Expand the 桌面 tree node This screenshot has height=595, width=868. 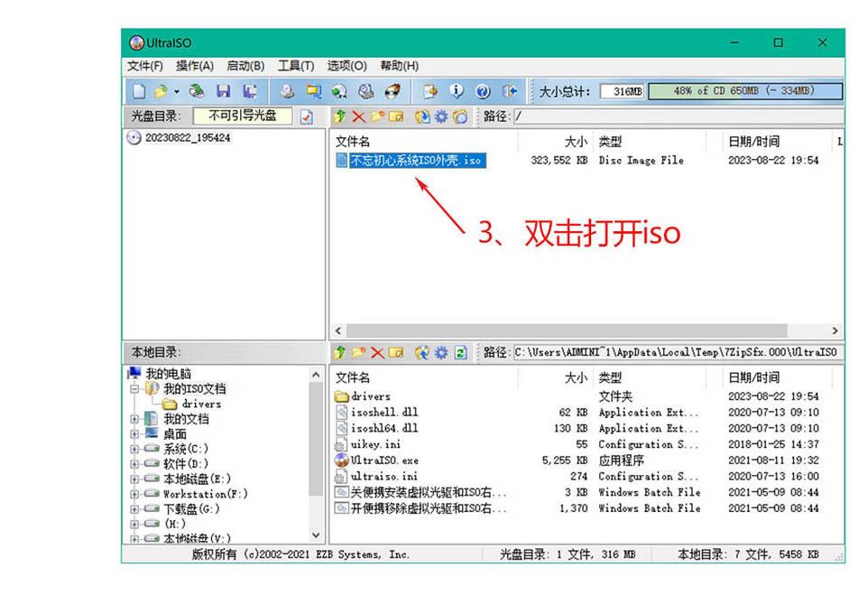(x=134, y=433)
